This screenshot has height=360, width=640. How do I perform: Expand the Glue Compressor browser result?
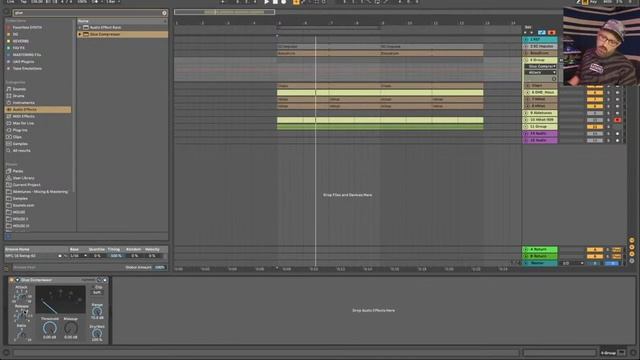[x=80, y=34]
